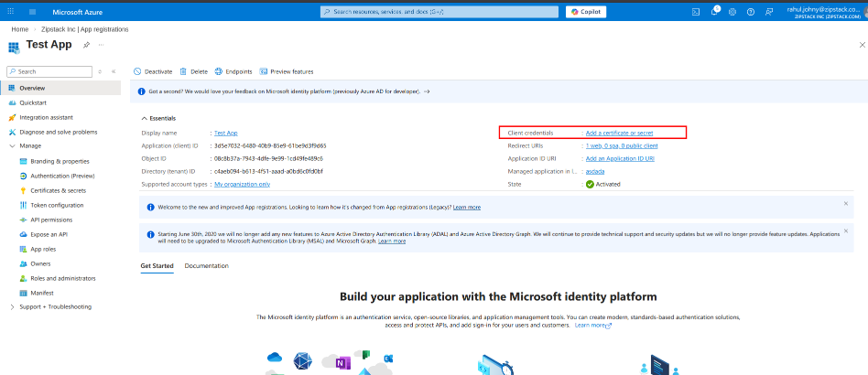The width and height of the screenshot is (868, 375).
Task: Collapse the Manage section in sidebar
Action: click(11, 145)
